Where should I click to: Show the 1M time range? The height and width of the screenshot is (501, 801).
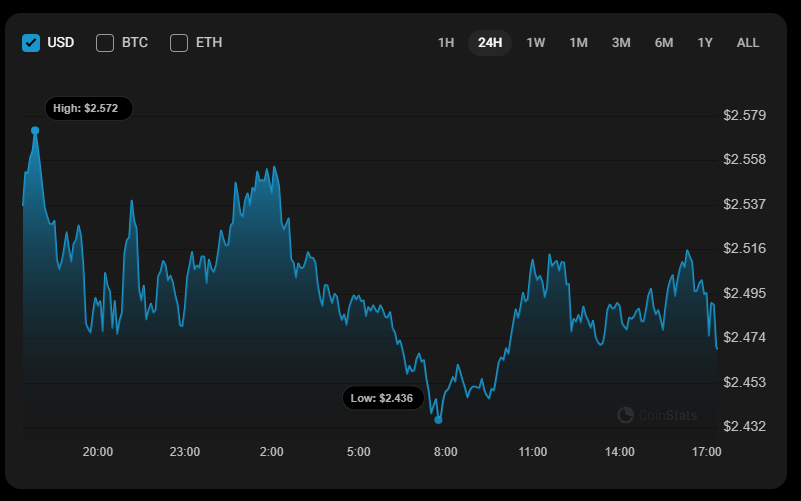[578, 42]
